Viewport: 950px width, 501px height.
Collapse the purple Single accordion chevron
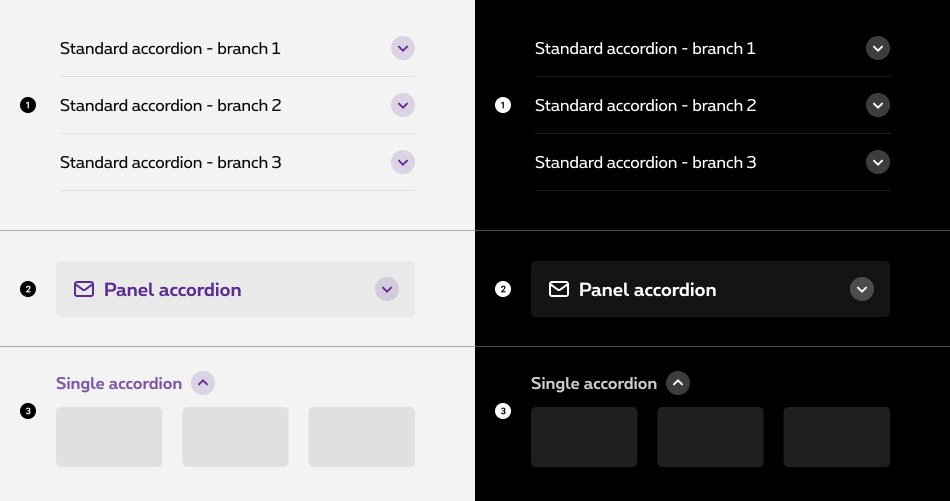point(203,383)
